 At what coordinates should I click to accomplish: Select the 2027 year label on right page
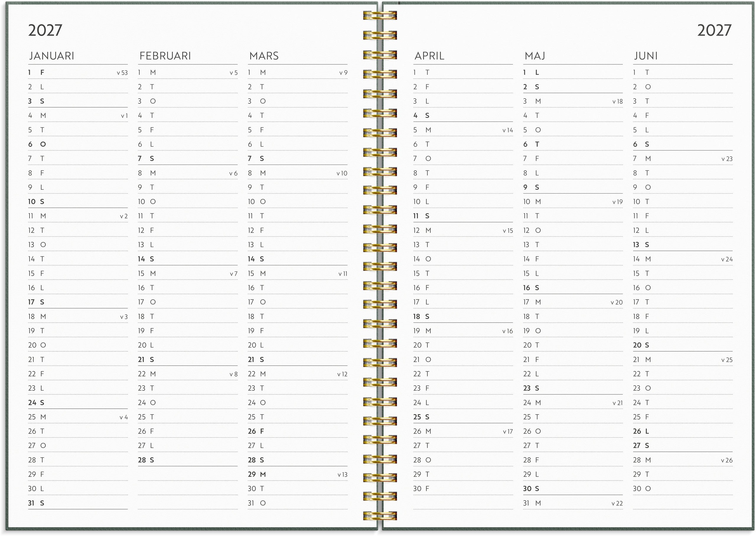[x=714, y=30]
